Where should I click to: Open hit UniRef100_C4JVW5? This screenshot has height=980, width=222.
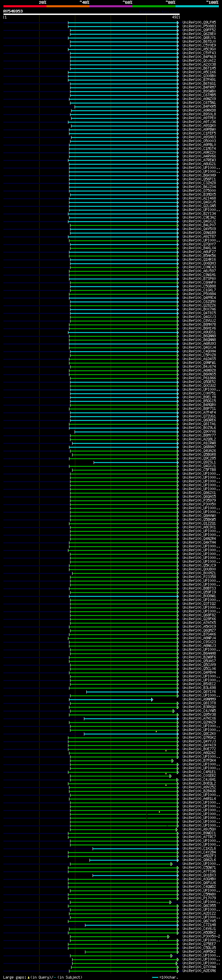[x=199, y=711]
